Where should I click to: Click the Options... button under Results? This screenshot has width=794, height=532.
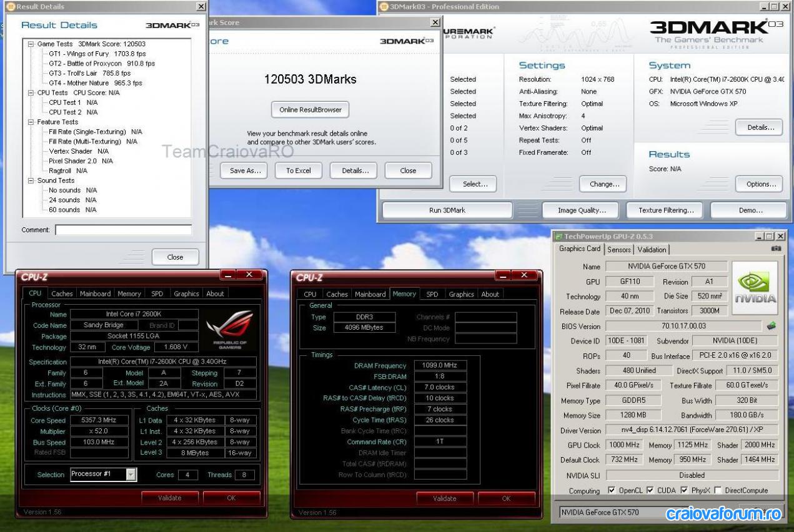click(x=760, y=184)
